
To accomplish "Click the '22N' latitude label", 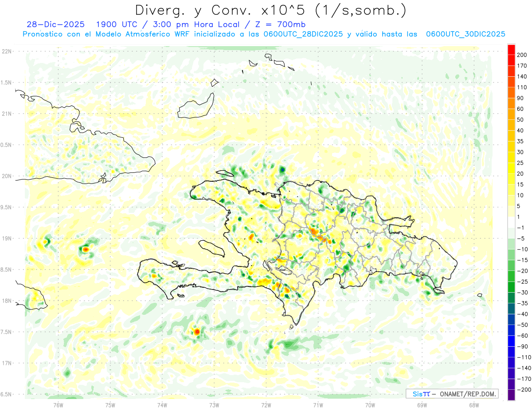I will (x=6, y=51).
